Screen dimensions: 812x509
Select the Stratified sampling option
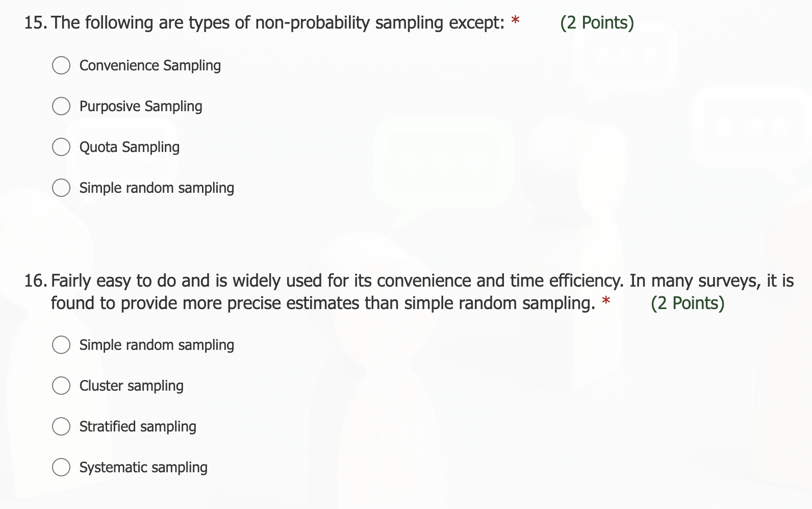61,426
